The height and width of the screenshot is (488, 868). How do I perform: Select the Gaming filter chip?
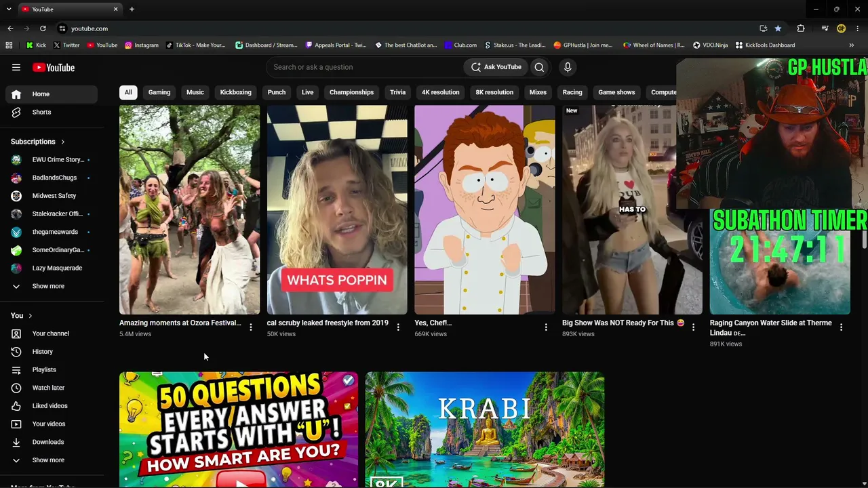point(159,92)
